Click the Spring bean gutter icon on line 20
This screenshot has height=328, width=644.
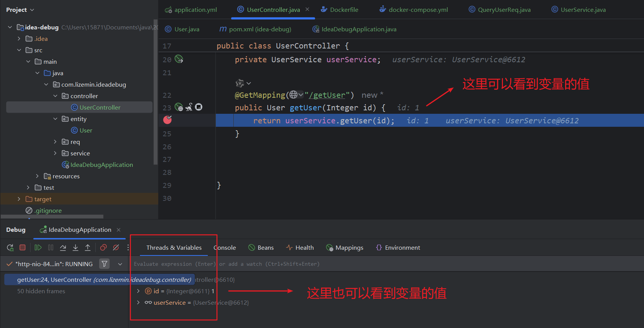point(179,59)
